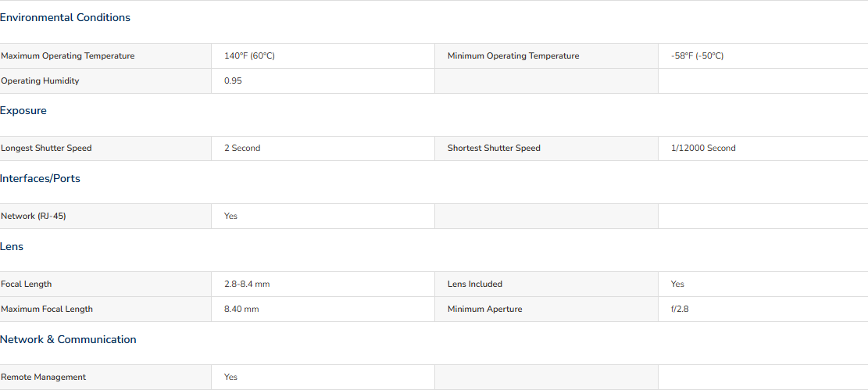The image size is (868, 390).
Task: Click the Remote Management label
Action: click(x=43, y=377)
